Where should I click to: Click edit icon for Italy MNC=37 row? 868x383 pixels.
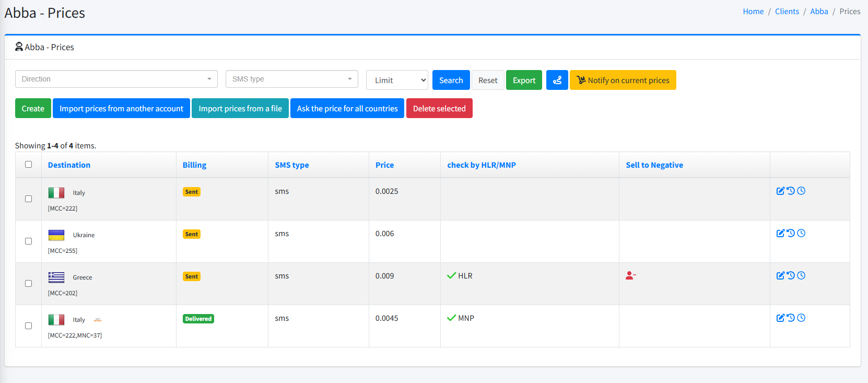pos(780,318)
